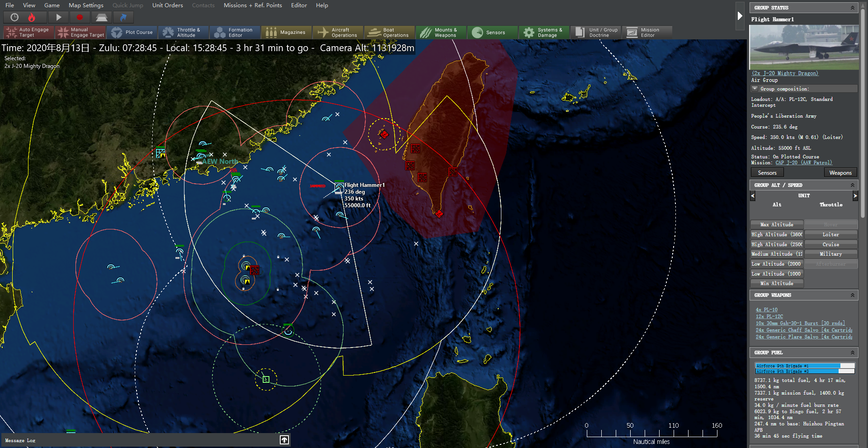Go to previous unit in Alt/Speed panel
The height and width of the screenshot is (448, 868).
point(753,196)
